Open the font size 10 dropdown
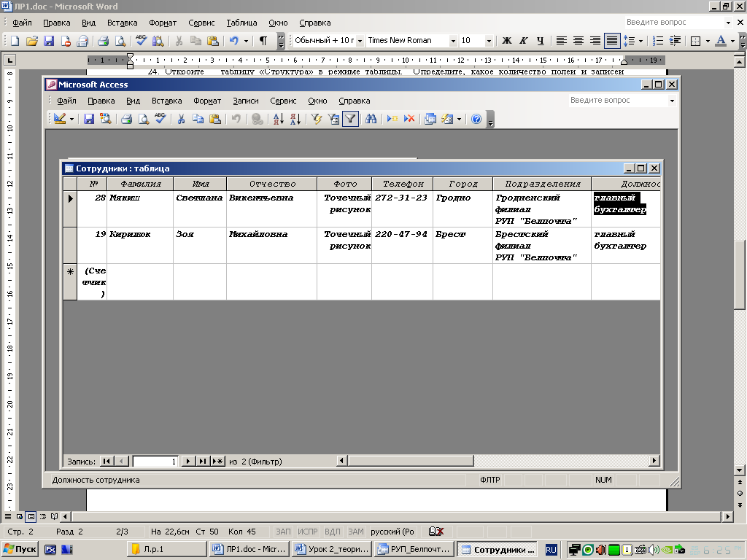The width and height of the screenshot is (747, 560). pyautogui.click(x=488, y=41)
